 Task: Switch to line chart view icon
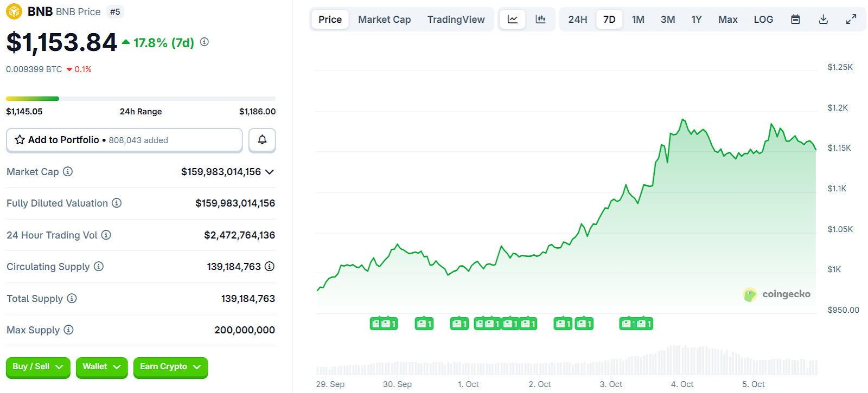[x=513, y=20]
